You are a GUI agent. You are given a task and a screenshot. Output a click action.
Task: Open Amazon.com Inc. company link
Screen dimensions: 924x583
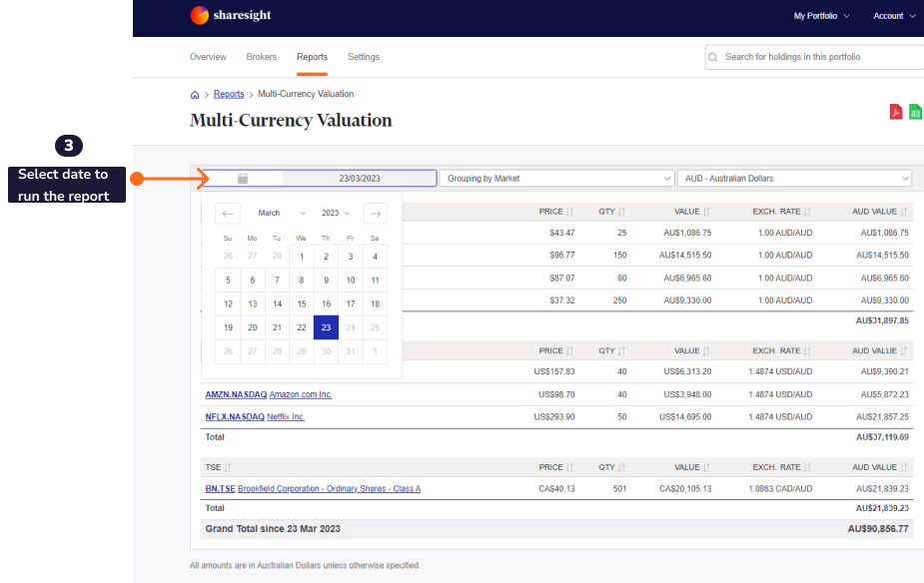pyautogui.click(x=301, y=394)
